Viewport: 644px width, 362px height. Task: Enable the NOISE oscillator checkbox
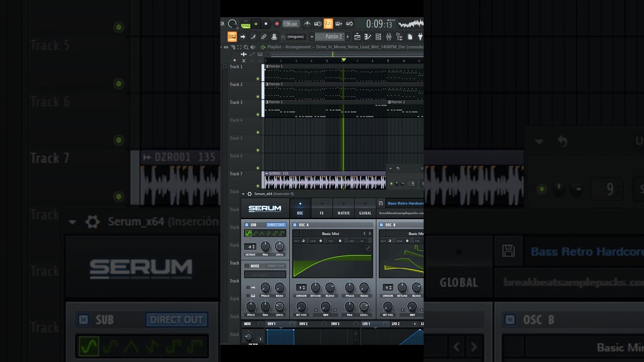click(247, 265)
